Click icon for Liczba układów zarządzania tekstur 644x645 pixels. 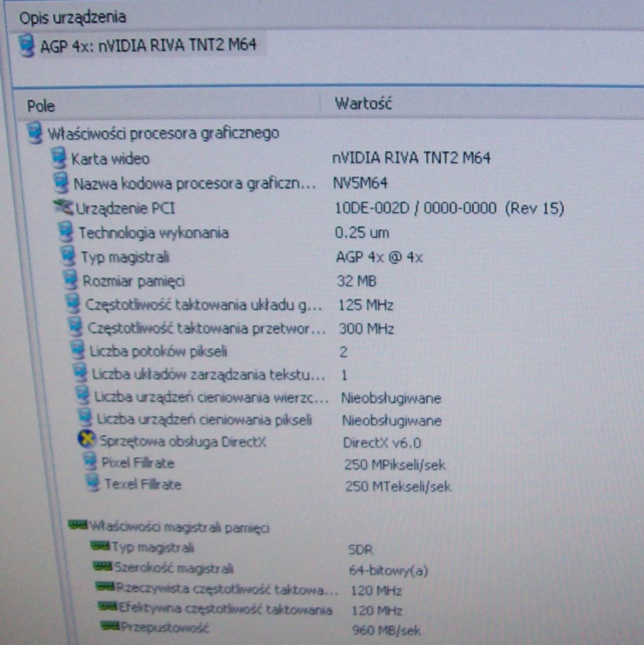point(80,373)
